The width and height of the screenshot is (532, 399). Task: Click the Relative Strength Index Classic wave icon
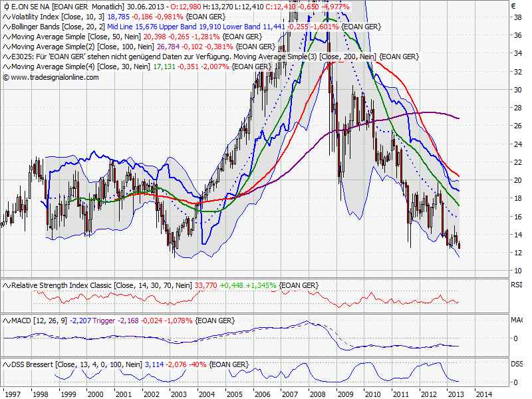[x=6, y=285]
